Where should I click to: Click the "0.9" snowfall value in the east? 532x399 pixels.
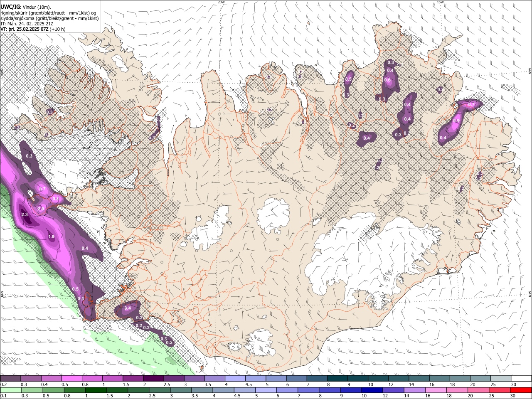[456, 121]
